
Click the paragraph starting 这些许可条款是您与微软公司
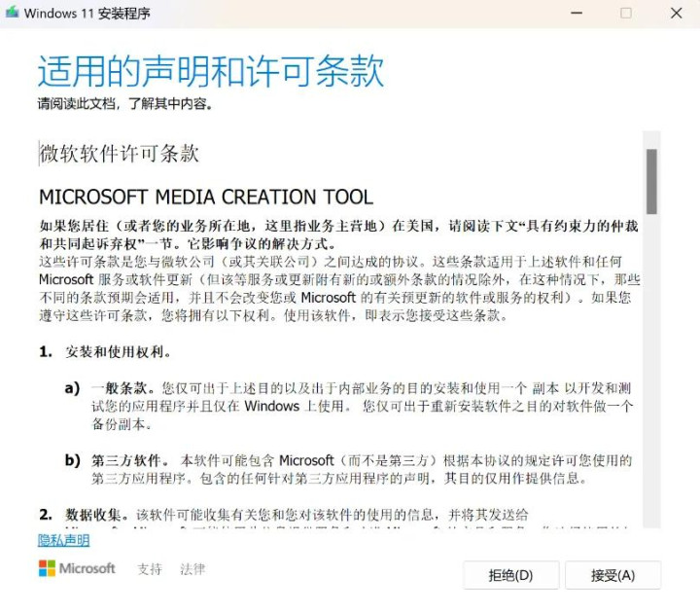(x=339, y=289)
